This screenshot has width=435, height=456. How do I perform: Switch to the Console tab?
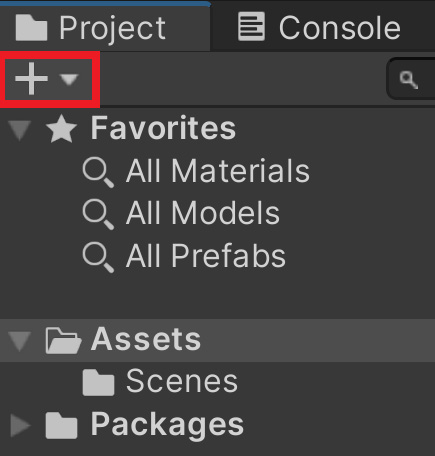coord(319,28)
